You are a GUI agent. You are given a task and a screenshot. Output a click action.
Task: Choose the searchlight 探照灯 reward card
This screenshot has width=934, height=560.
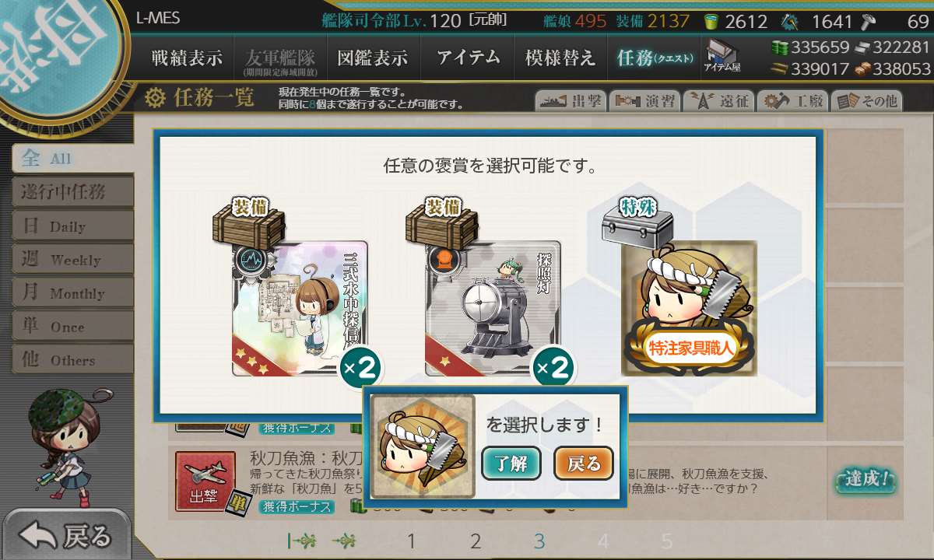pyautogui.click(x=493, y=308)
